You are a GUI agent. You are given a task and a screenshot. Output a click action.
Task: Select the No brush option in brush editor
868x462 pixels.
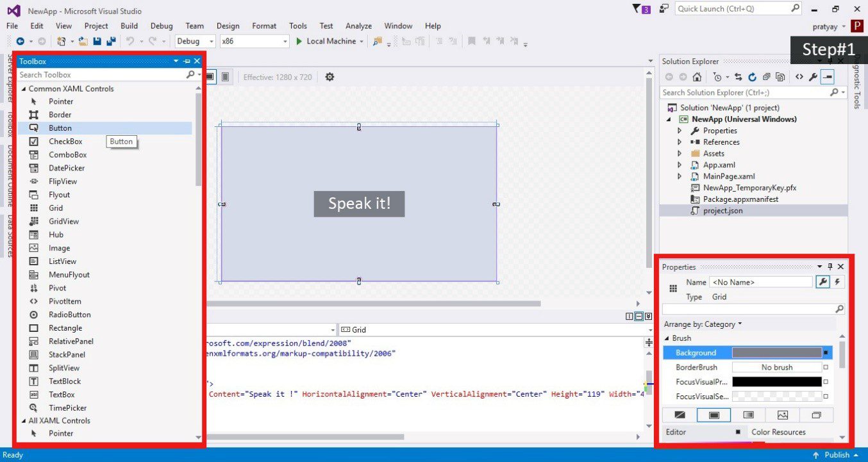pyautogui.click(x=680, y=415)
